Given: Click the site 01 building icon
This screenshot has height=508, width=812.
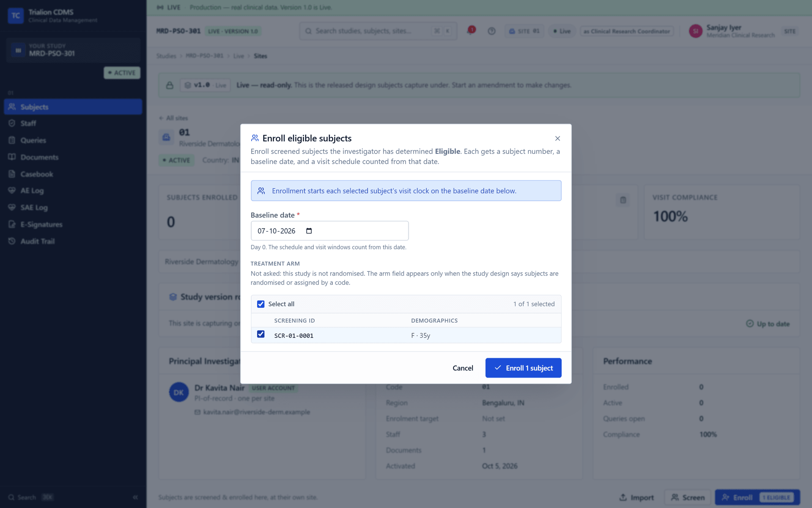Looking at the screenshot, I should (x=166, y=137).
